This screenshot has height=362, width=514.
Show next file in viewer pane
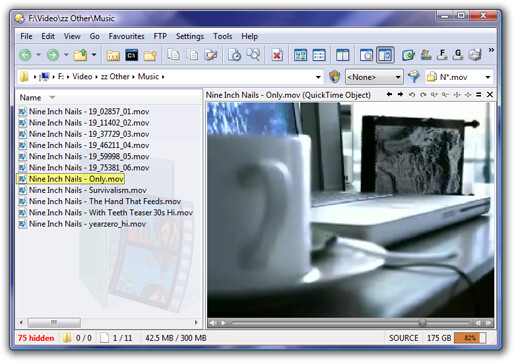[x=400, y=95]
